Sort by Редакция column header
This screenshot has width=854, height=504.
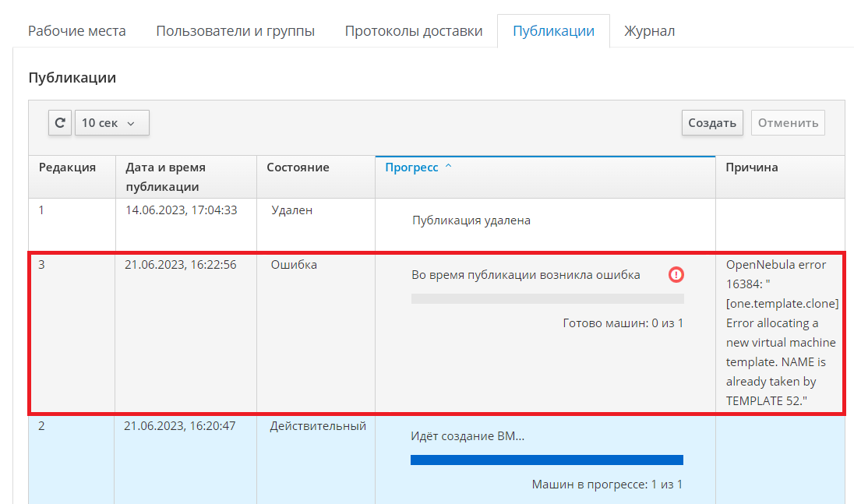(67, 167)
